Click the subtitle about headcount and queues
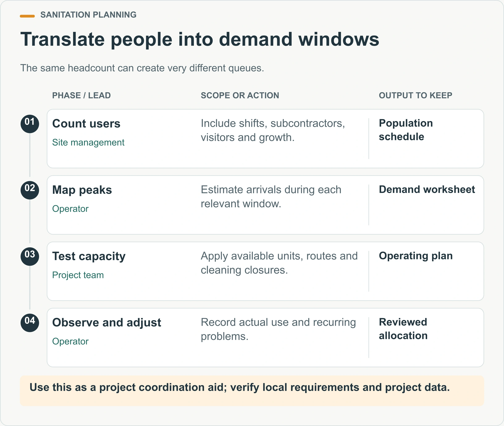The image size is (504, 426). pos(142,68)
